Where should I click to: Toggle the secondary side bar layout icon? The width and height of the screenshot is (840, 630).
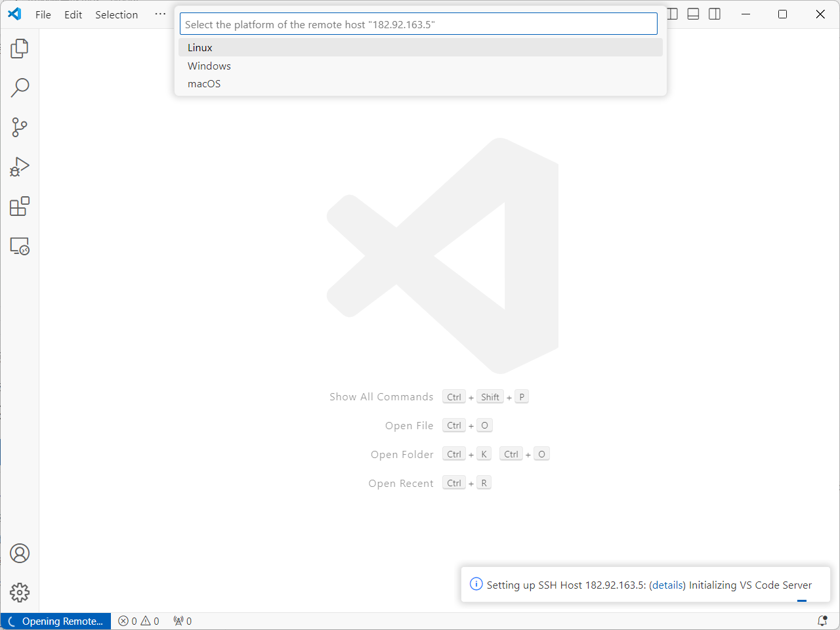pos(715,14)
